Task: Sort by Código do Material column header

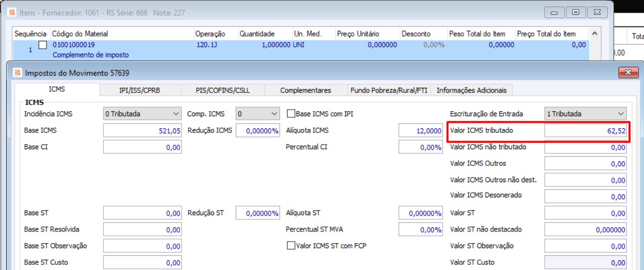Action: [122, 34]
